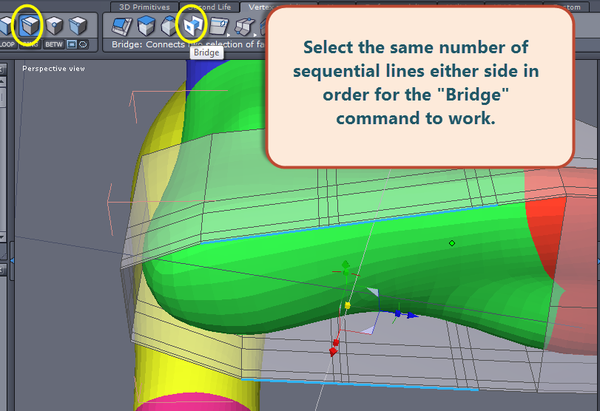Click the left panel scrollbar down arrow

pyautogui.click(x=2, y=236)
